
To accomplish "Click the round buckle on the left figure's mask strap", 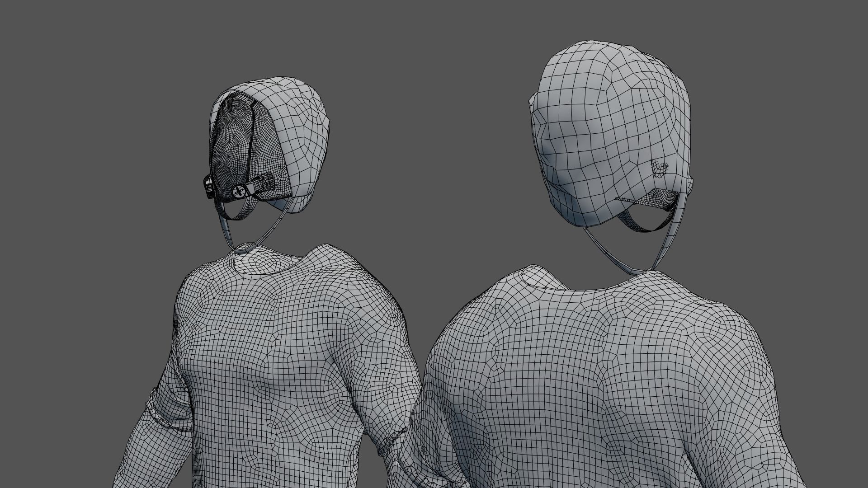I will click(x=238, y=192).
